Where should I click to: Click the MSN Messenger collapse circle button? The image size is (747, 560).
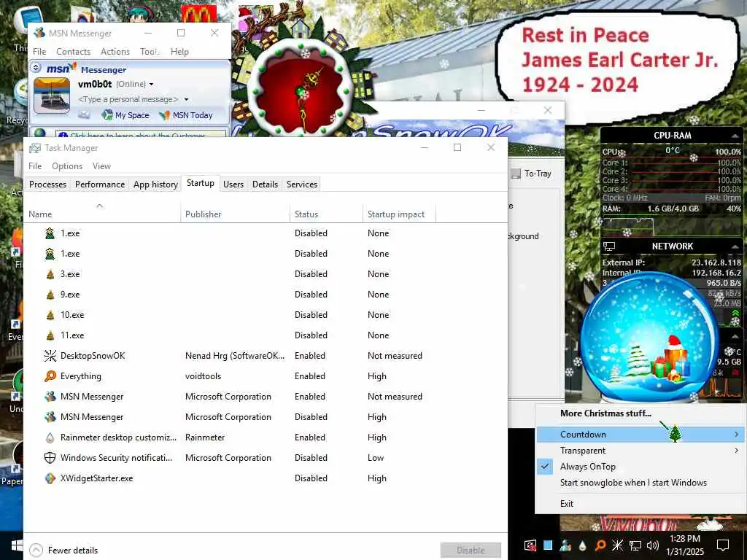pyautogui.click(x=36, y=68)
